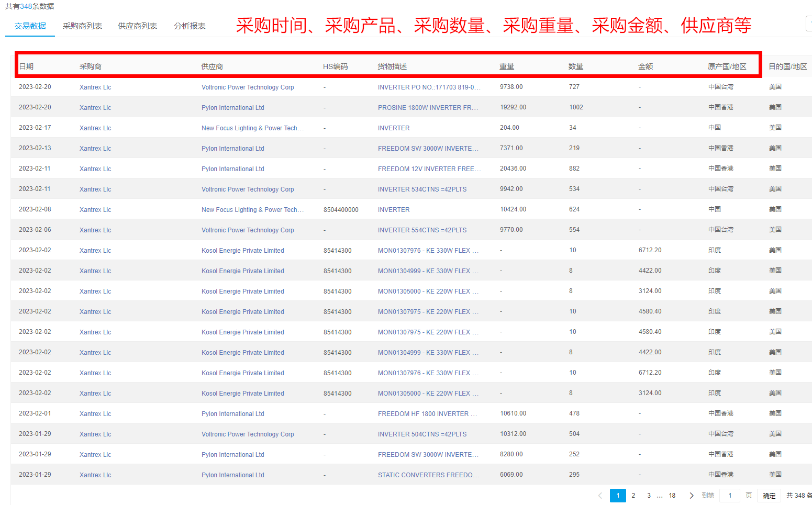Select quantity value 882
Screen dimensions: 812x505
(x=574, y=169)
